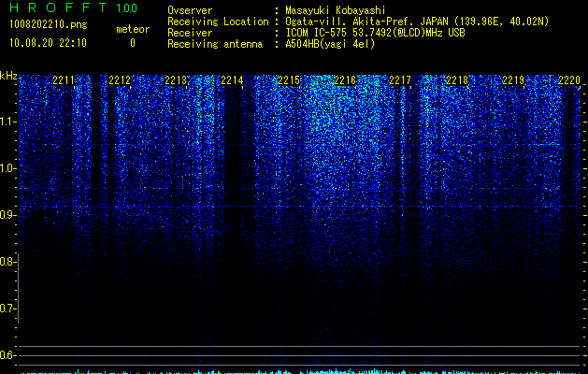This screenshot has height=374, width=588.
Task: Click the 1.0 kHz axis label
Action: click(x=7, y=168)
